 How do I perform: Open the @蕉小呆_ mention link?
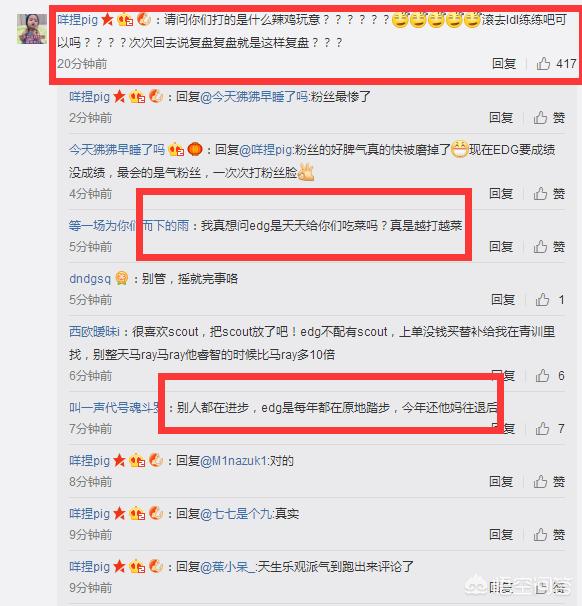(x=228, y=567)
